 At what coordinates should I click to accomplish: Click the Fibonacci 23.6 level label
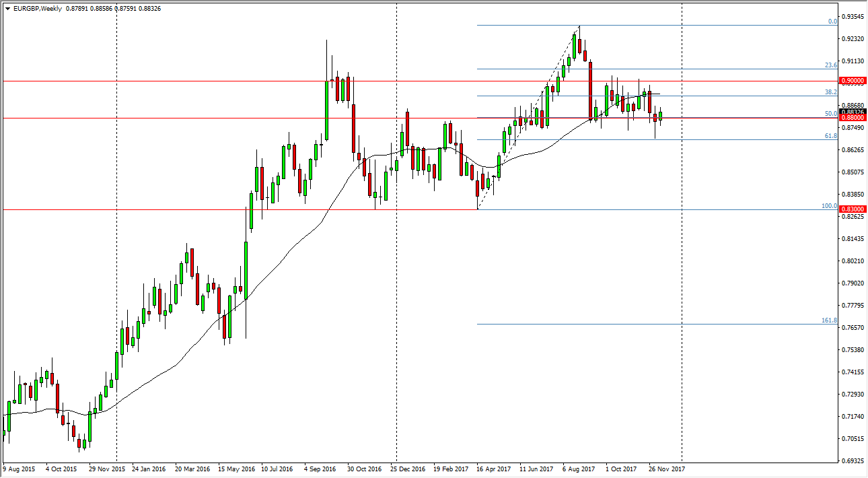pyautogui.click(x=831, y=65)
